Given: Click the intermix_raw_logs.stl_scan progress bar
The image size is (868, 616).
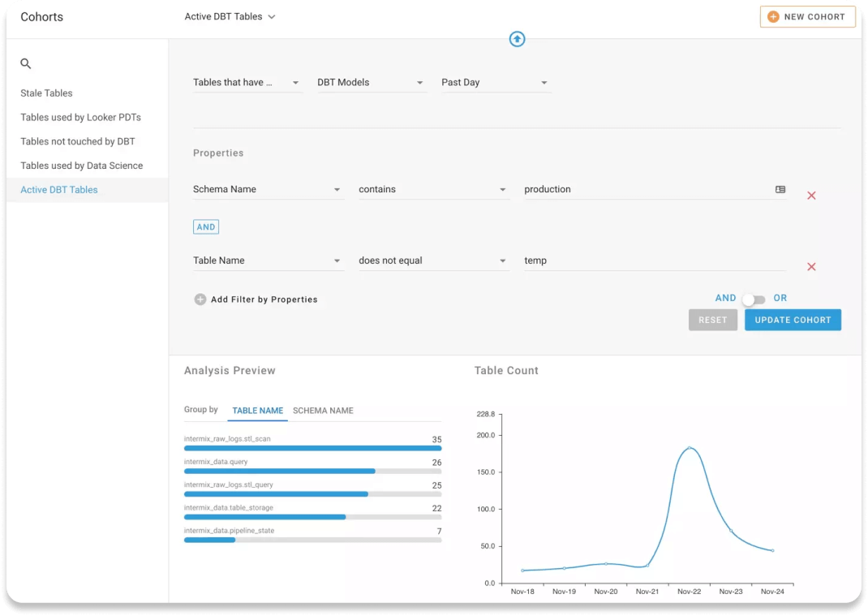Looking at the screenshot, I should pyautogui.click(x=312, y=448).
